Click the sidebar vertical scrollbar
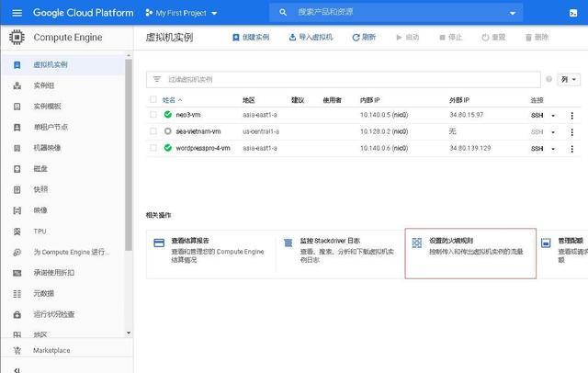 129,155
